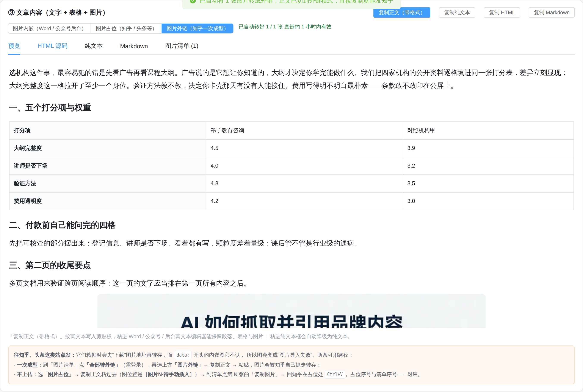Viewport: 583px width, 392px height.
Task: Select 图片占位 (知乎 / 头条等) mode
Action: point(126,28)
